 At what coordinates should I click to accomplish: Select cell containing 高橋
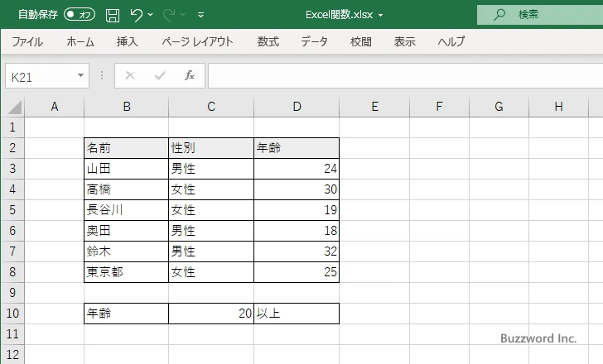point(126,189)
